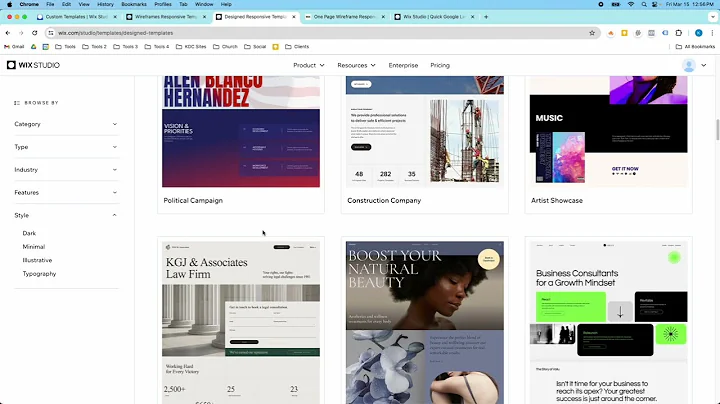Open the History menu in menu bar
This screenshot has width=720, height=404.
tap(105, 4)
